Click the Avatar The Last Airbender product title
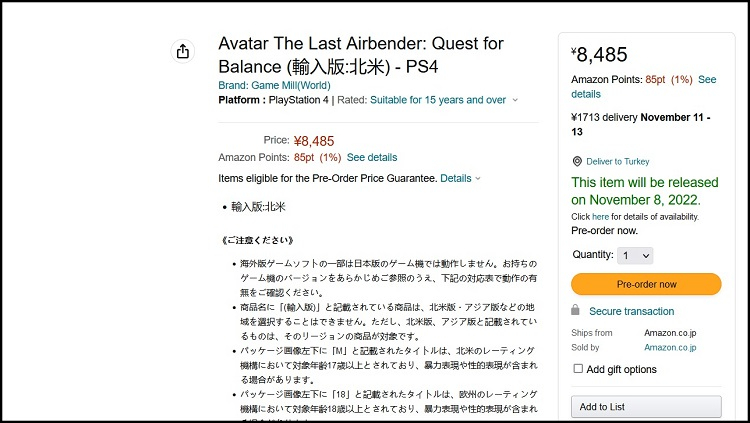This screenshot has width=750, height=423. (x=360, y=55)
